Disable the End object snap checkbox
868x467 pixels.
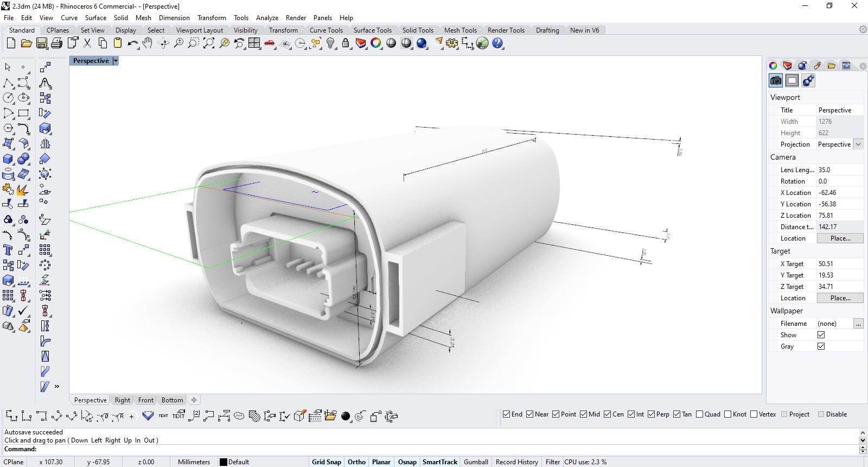(506, 414)
